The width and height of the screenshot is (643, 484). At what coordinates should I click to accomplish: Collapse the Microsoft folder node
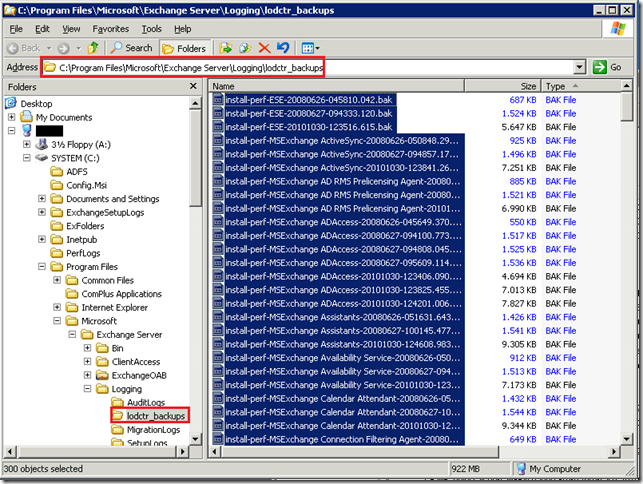click(x=57, y=321)
